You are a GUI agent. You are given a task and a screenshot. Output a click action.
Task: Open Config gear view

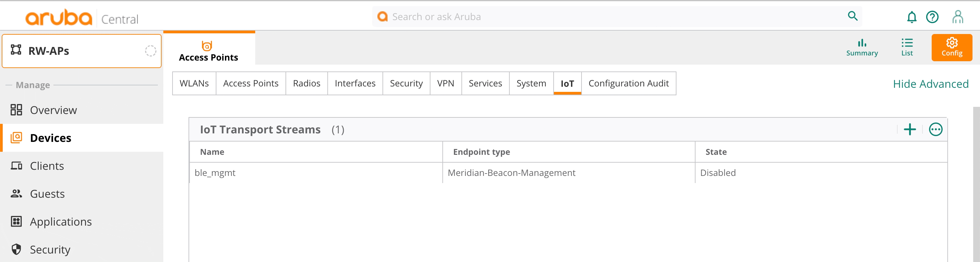[951, 48]
